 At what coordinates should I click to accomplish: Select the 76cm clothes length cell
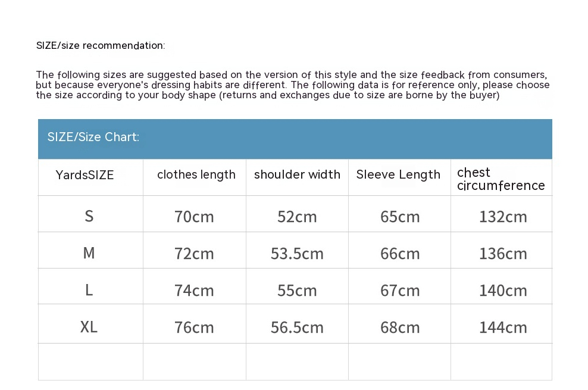pos(194,327)
